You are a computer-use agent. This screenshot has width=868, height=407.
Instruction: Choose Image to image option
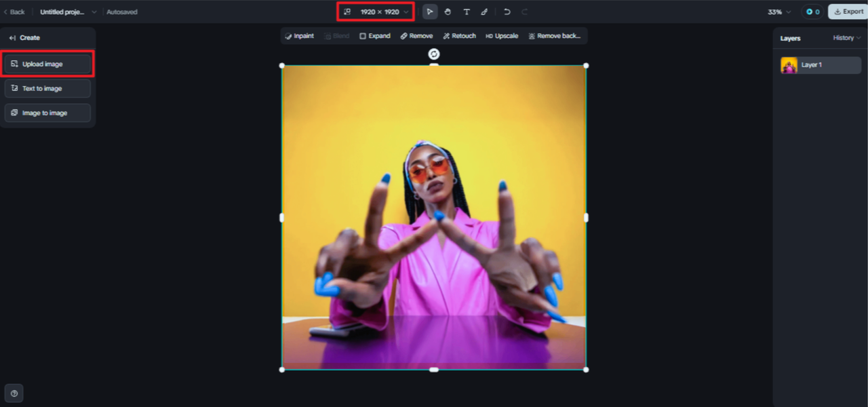pyautogui.click(x=47, y=113)
